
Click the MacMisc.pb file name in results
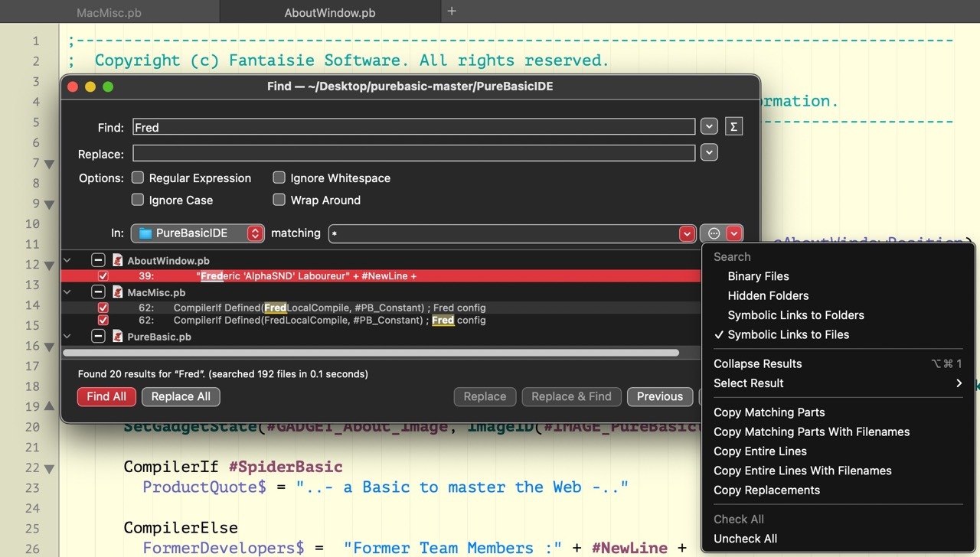[x=156, y=292]
